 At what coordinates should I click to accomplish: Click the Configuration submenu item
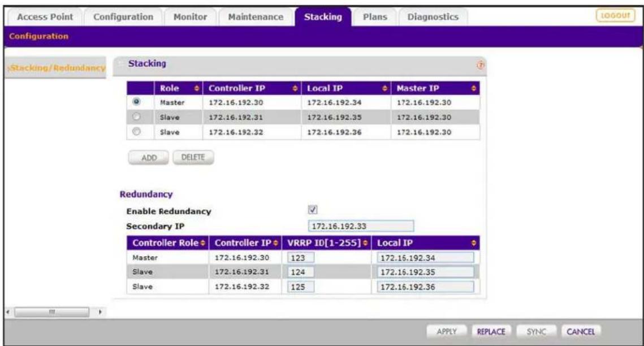pos(38,36)
